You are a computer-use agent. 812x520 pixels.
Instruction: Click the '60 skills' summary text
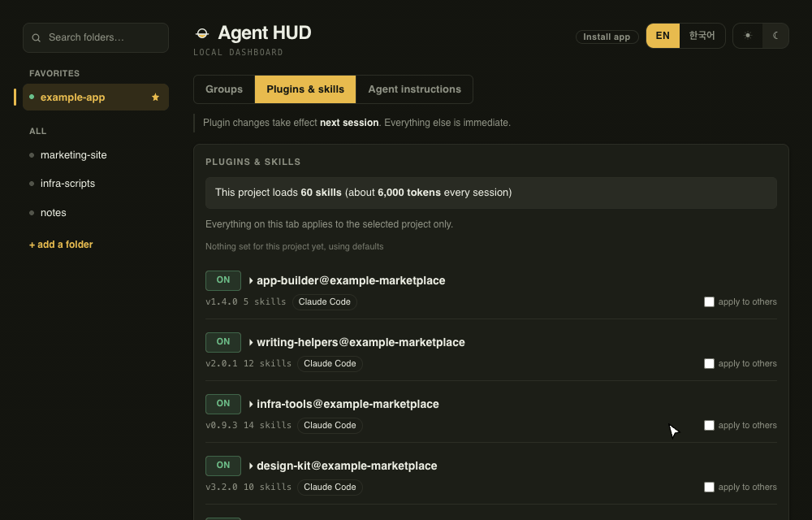[x=321, y=193]
